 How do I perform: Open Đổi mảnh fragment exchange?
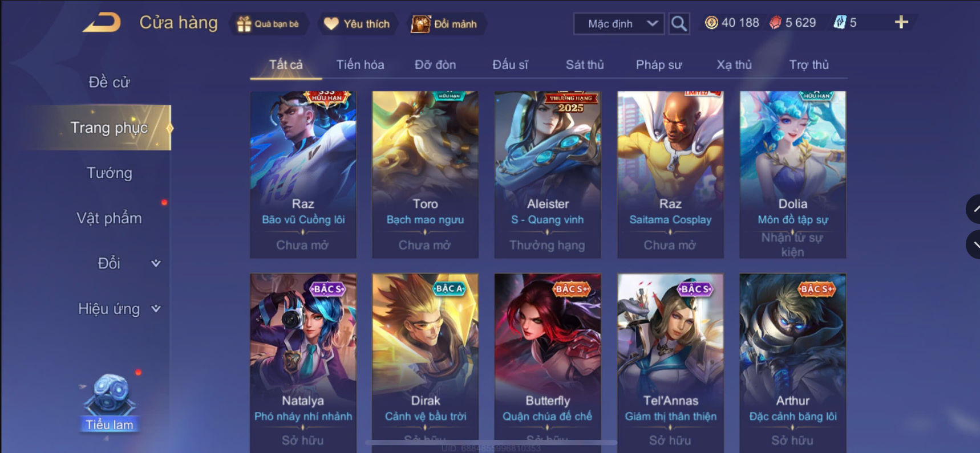tap(445, 24)
